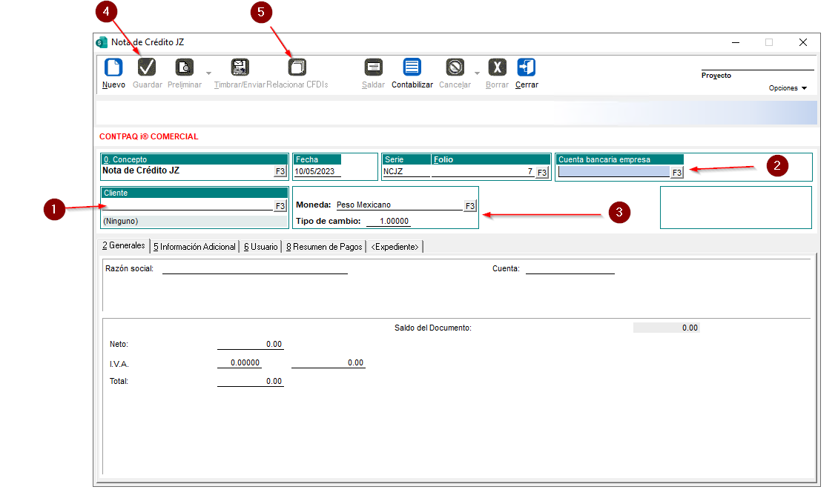Click the Total amount field
838x504 pixels.
(x=251, y=381)
